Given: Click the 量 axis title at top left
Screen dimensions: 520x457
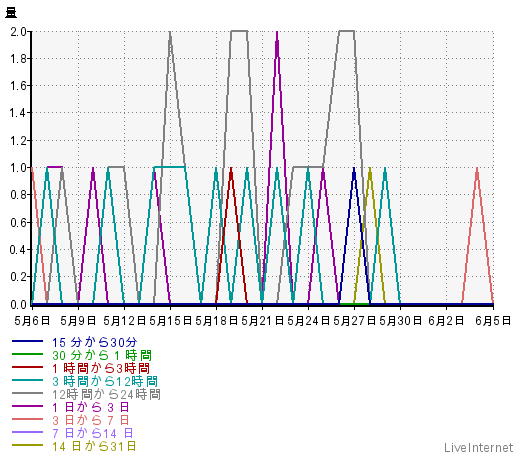Looking at the screenshot, I should (11, 12).
